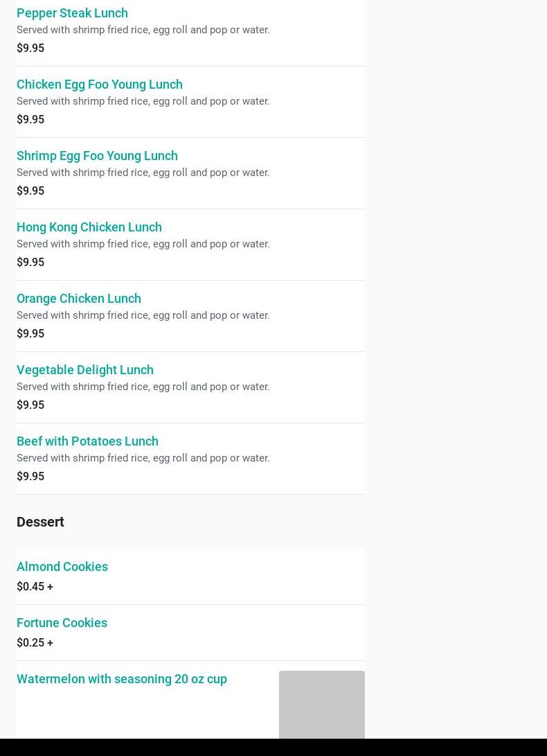Screen dimensions: 547x756
Task: Click the $0.45 + Almond Cookies price
Action: point(35,587)
